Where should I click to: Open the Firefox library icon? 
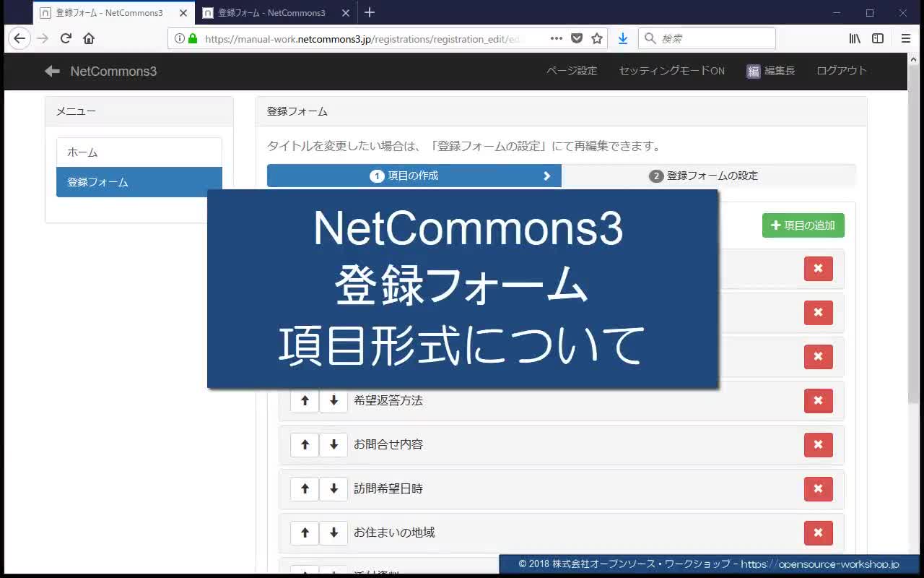click(x=855, y=39)
